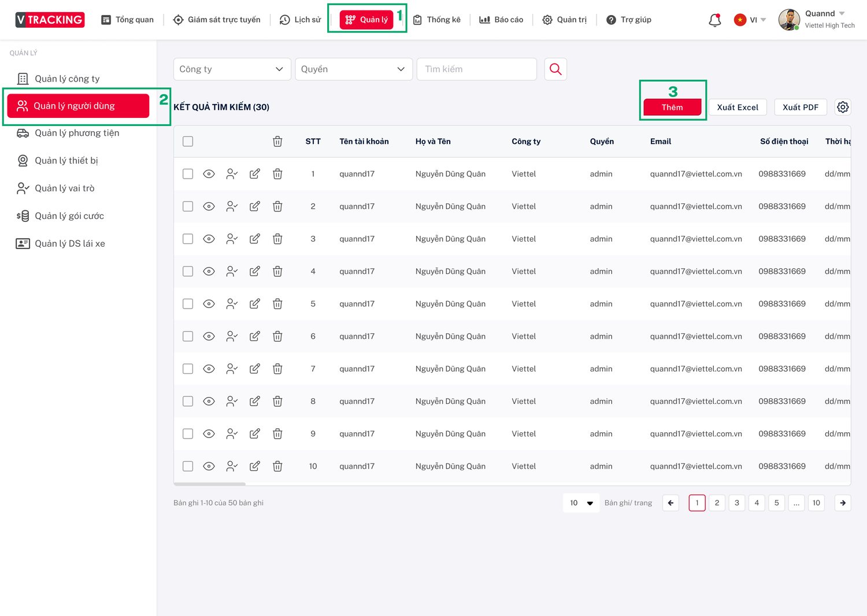Delete user in row 9

click(277, 433)
